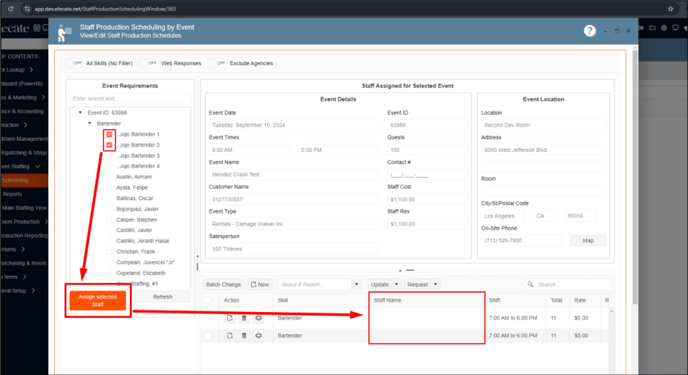This screenshot has height=375, width=688.
Task: Open Finance & Accounting sidebar item
Action: pos(22,111)
